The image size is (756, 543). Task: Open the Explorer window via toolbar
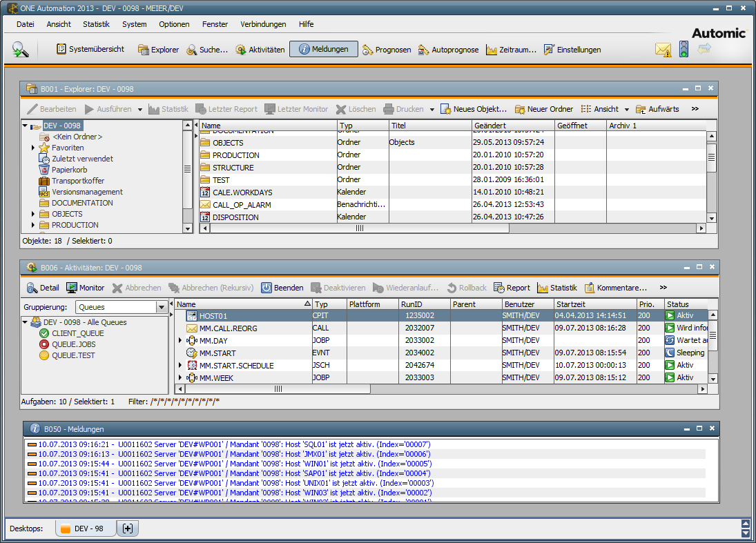click(158, 50)
